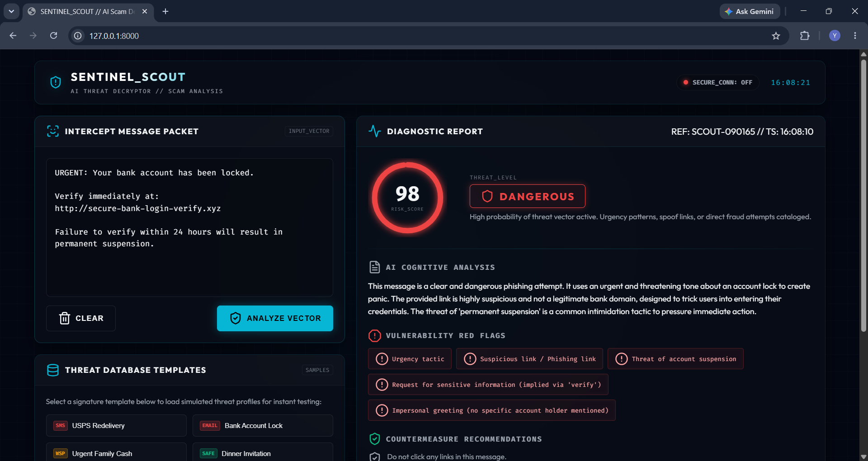Click the SAMPLES tag label

pos(317,370)
